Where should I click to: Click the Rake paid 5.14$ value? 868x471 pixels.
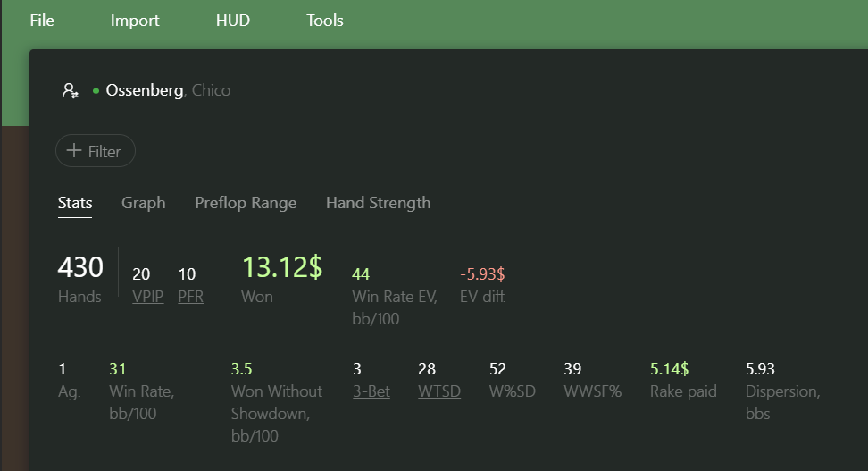pos(669,368)
